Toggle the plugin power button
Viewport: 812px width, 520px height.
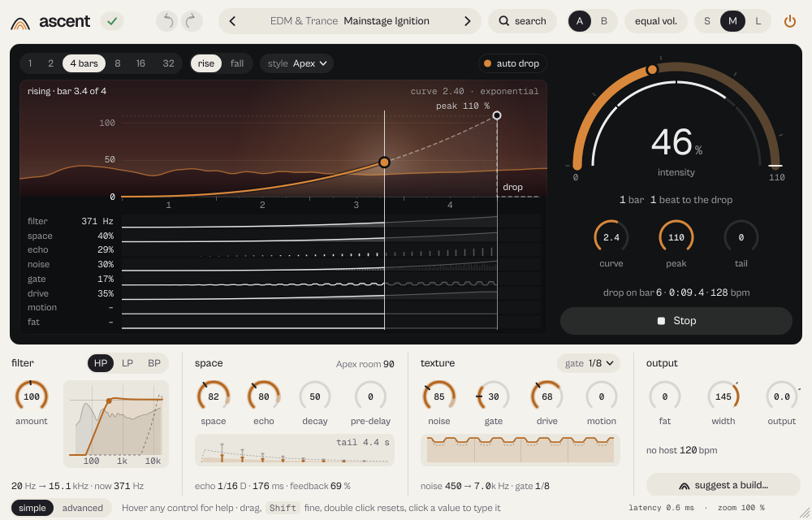click(x=790, y=21)
